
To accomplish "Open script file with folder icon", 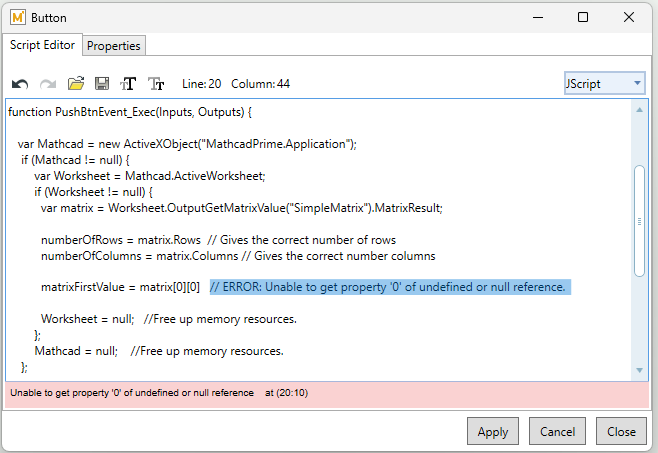I will point(76,84).
